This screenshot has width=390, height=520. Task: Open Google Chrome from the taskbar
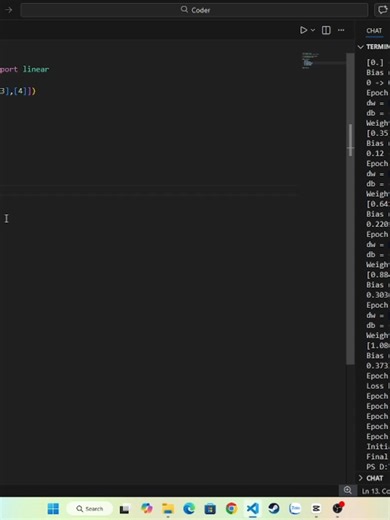[x=231, y=509]
